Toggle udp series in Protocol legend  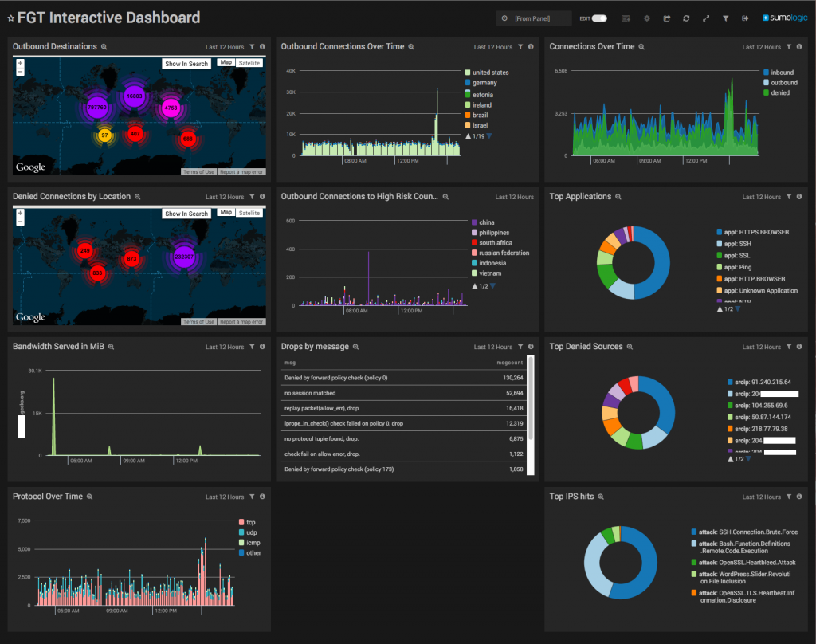coord(249,532)
